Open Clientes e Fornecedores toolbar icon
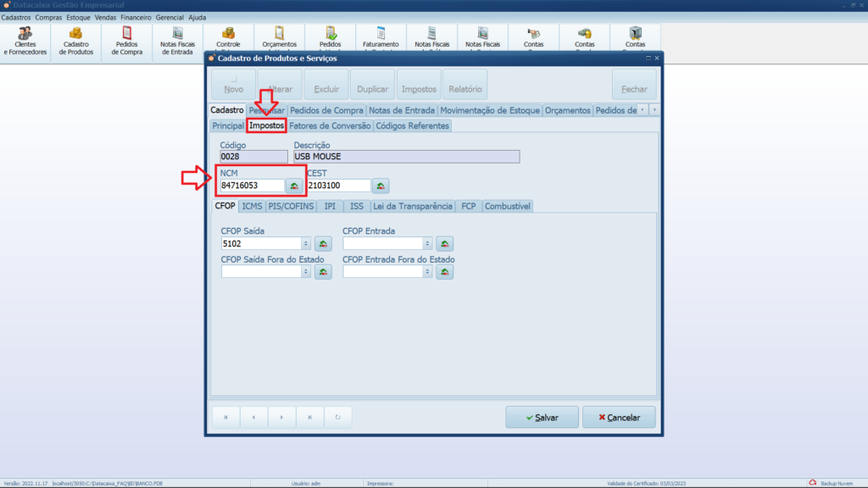 click(25, 42)
